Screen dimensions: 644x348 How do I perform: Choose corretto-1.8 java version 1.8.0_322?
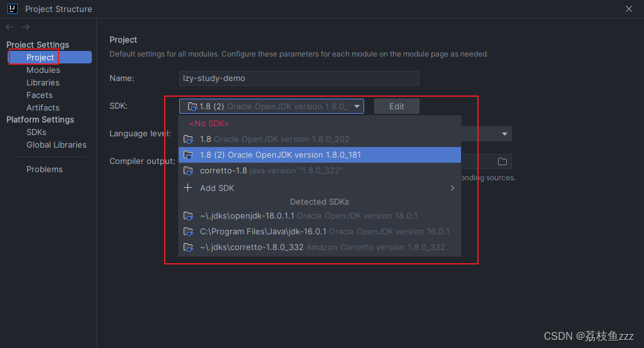(x=320, y=170)
